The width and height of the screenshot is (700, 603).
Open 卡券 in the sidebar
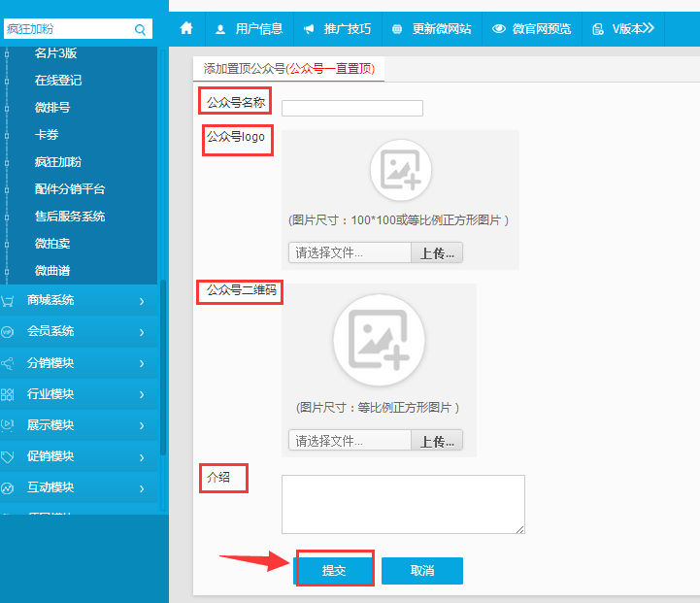coord(47,135)
